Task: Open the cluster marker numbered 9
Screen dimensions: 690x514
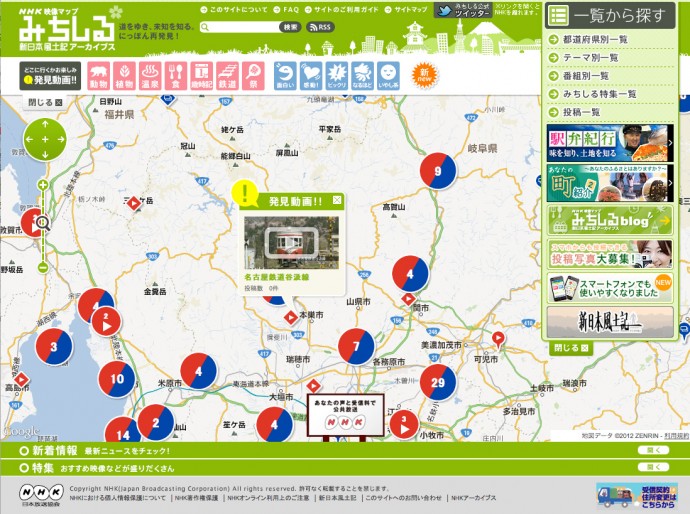Action: coord(437,171)
